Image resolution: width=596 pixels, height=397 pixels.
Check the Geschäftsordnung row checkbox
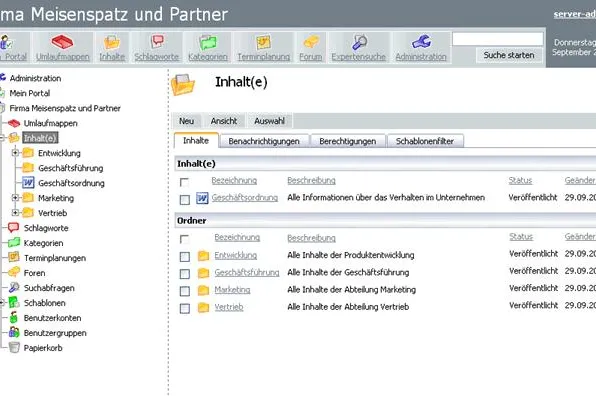pos(185,199)
